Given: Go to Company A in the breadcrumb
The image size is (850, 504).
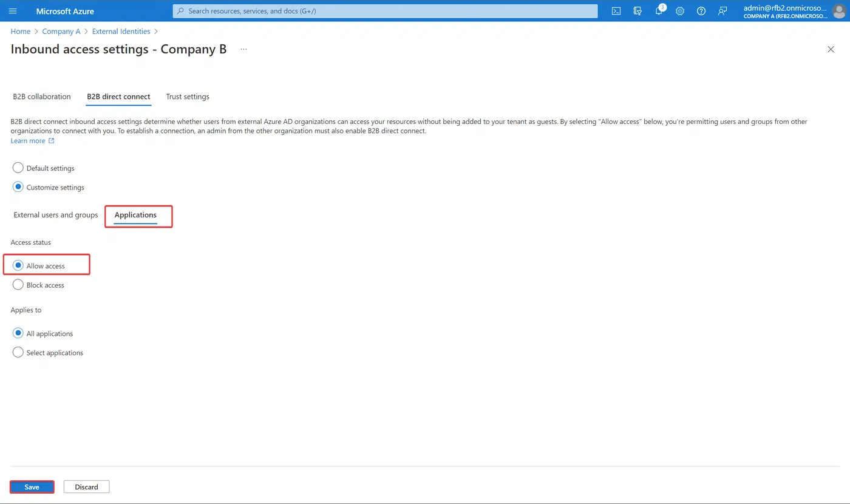Looking at the screenshot, I should [61, 32].
